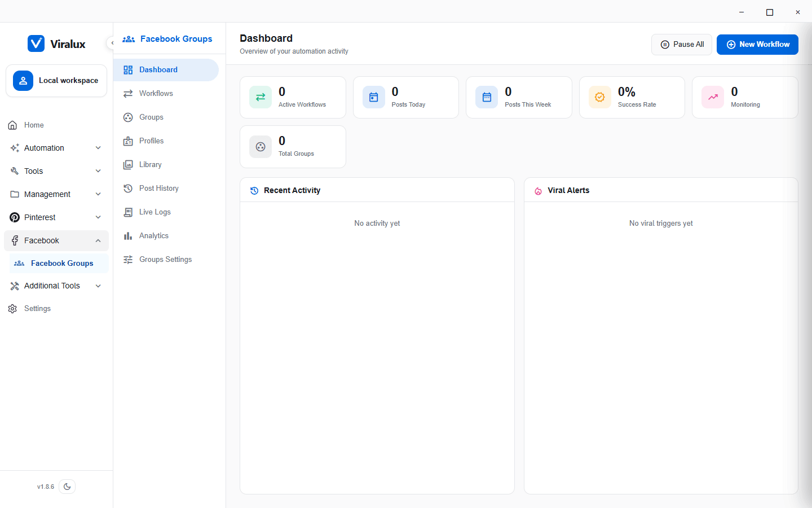
Task: Click the Posts Today calendar icon
Action: point(373,97)
